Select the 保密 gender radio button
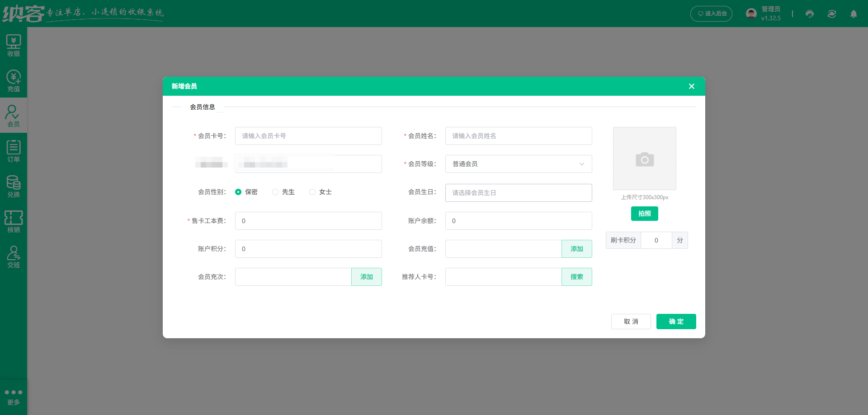The height and width of the screenshot is (415, 868). tap(238, 192)
